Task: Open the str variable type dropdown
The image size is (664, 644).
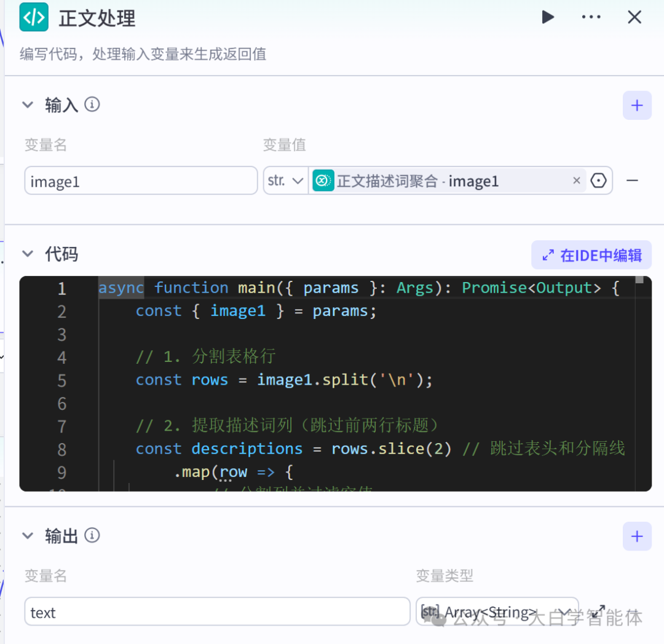Action: 285,180
